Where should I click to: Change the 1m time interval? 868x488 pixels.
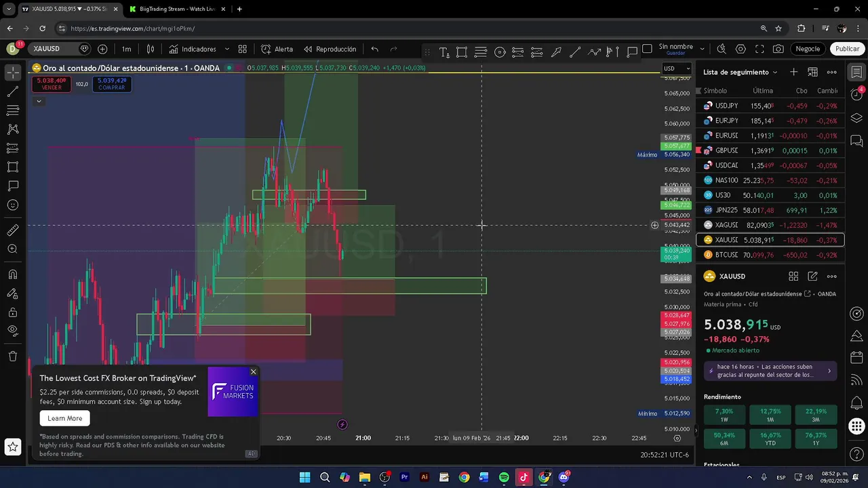[x=127, y=49]
